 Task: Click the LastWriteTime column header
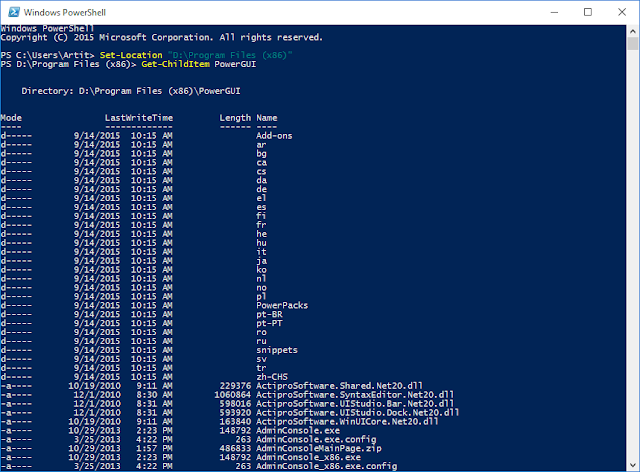pos(139,118)
